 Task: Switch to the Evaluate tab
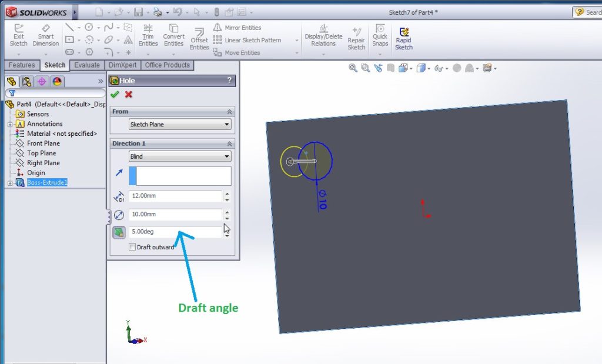(86, 65)
